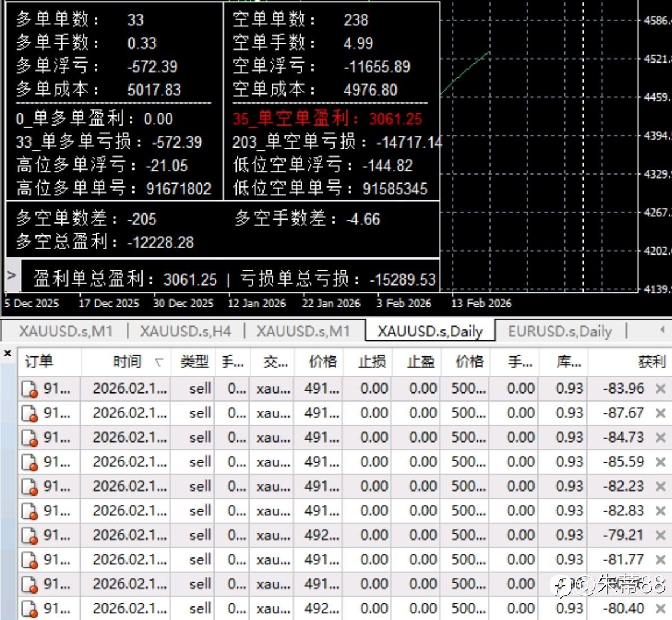This screenshot has width=672, height=620.
Task: Click the 0.93 swap cell in the -87.67 row
Action: [569, 413]
